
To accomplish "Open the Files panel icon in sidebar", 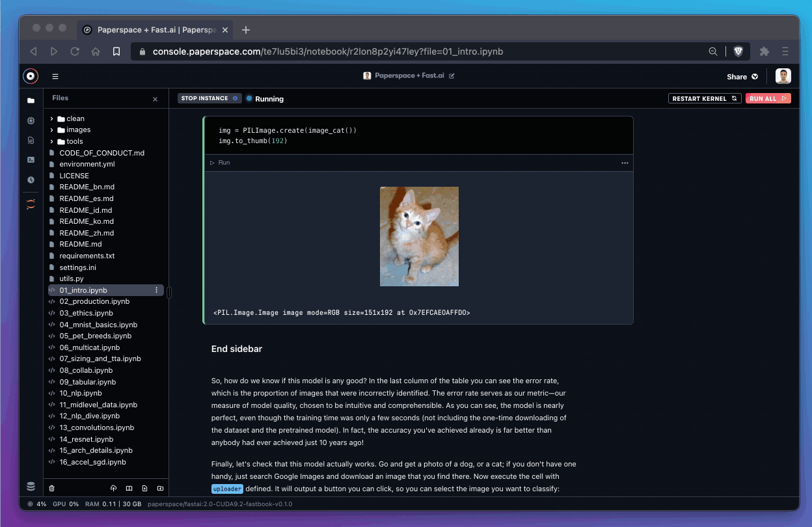I will pyautogui.click(x=31, y=101).
